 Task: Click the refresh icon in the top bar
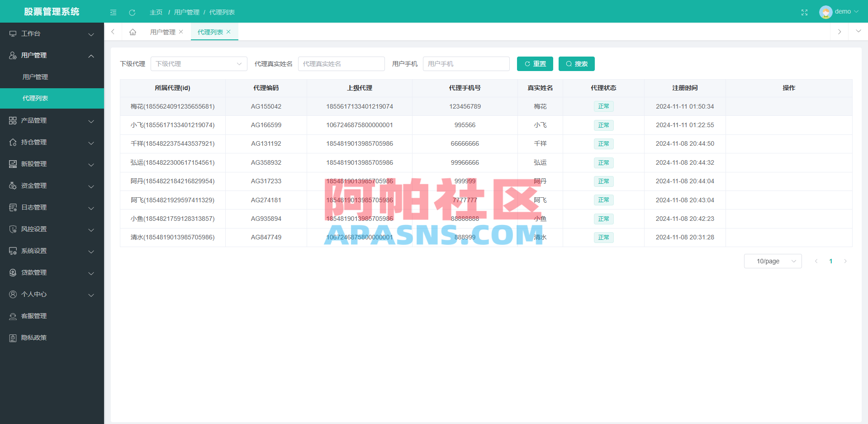click(132, 12)
